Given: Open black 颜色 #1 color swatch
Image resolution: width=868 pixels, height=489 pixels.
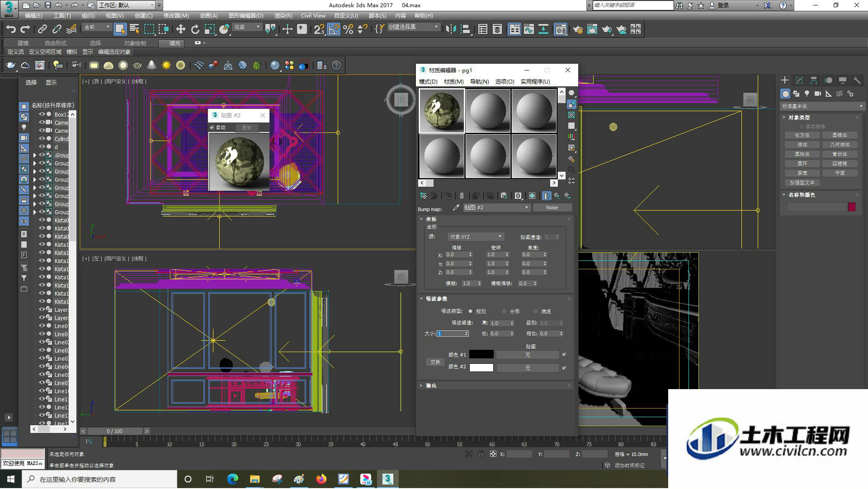Looking at the screenshot, I should coord(481,355).
